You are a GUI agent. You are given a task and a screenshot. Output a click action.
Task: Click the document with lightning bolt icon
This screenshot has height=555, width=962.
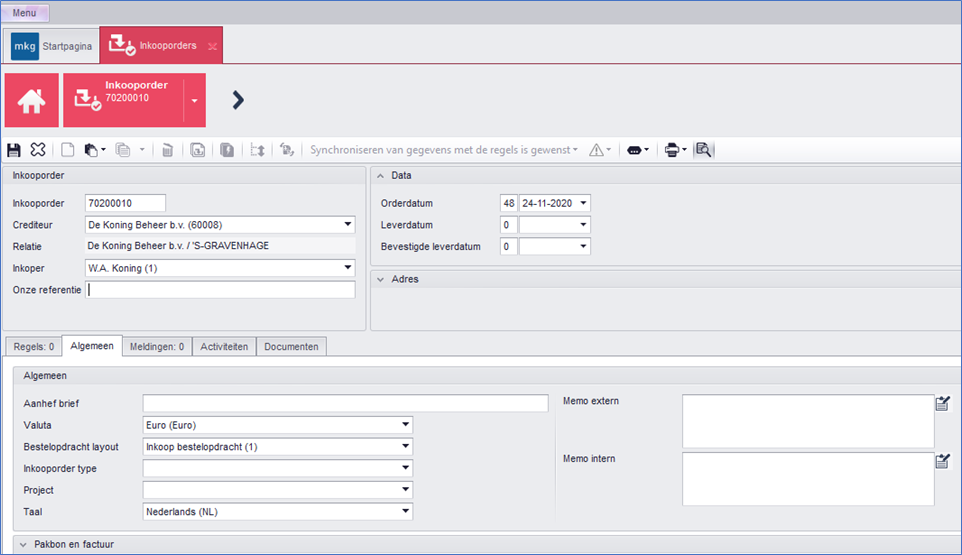tap(227, 150)
